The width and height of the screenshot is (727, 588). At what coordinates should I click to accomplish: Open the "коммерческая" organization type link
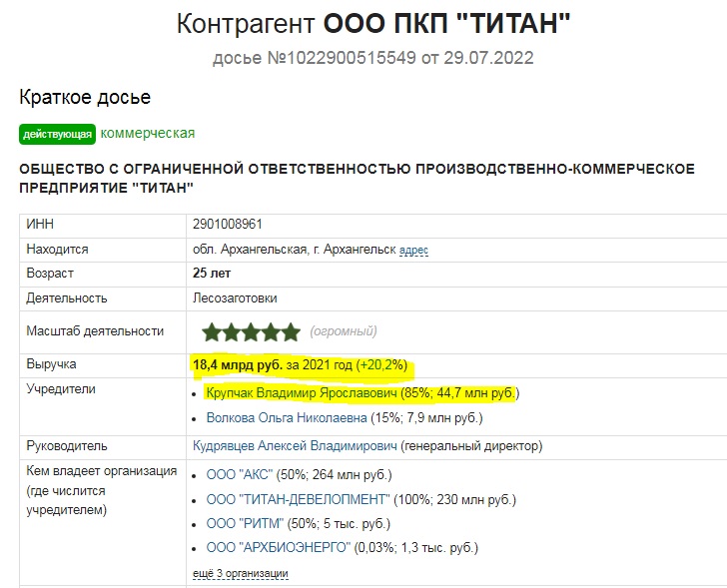(x=148, y=133)
